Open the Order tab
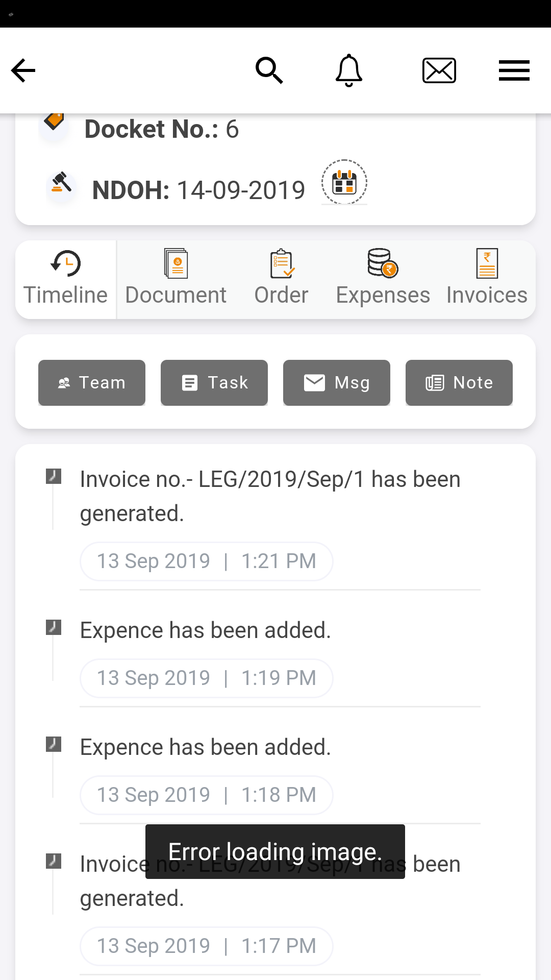Screen dimensions: 551x980 pos(281,279)
